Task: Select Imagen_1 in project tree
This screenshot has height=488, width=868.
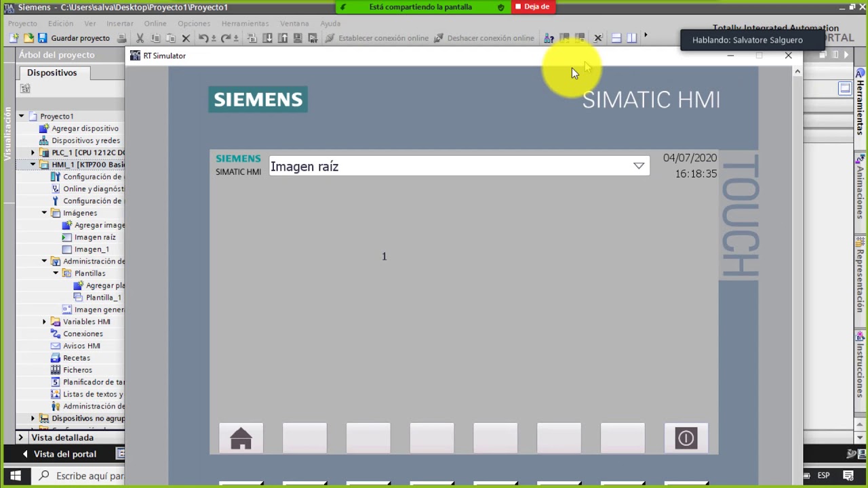Action: click(85, 249)
